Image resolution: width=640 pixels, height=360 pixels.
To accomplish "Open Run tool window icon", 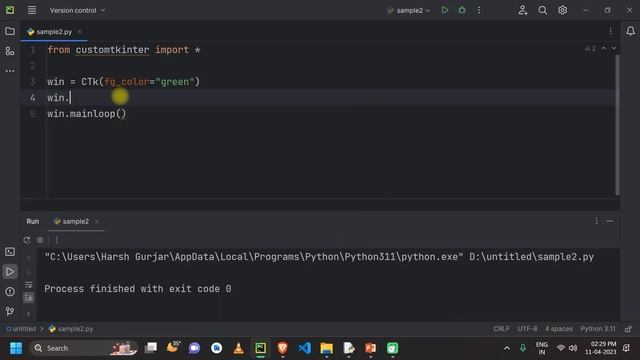I will tap(10, 272).
